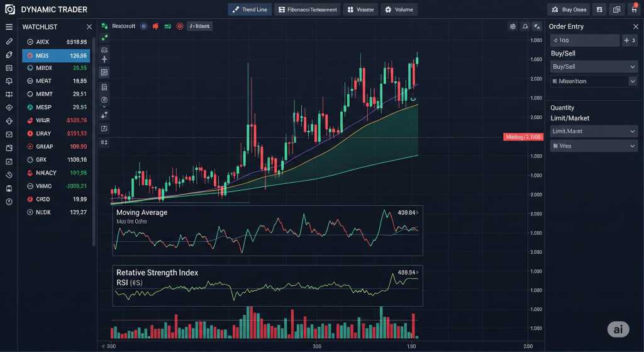
Task: Toggle the green arrows compare icon
Action: tap(167, 26)
